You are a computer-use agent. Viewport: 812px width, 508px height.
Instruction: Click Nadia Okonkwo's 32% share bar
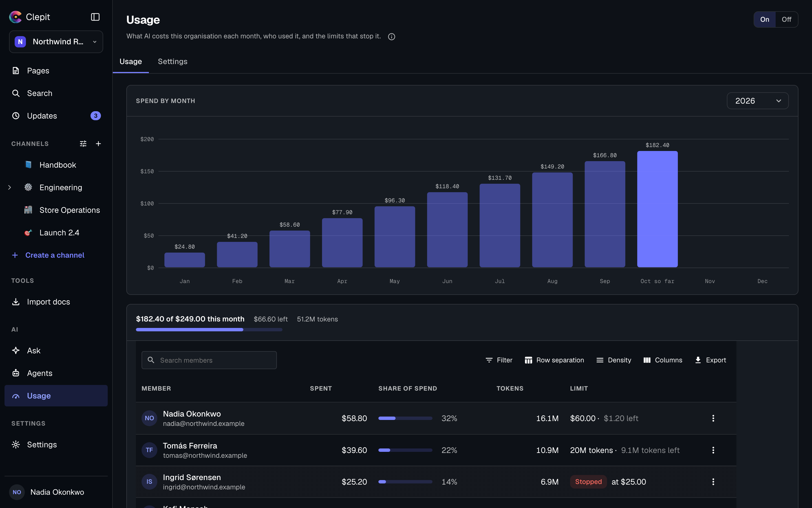click(x=405, y=418)
